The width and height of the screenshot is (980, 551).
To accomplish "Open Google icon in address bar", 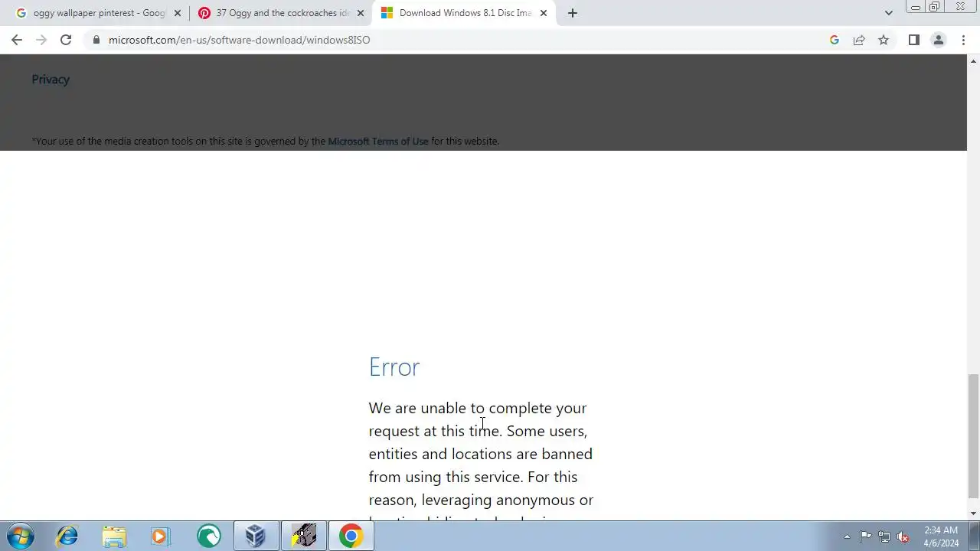I will [x=835, y=40].
